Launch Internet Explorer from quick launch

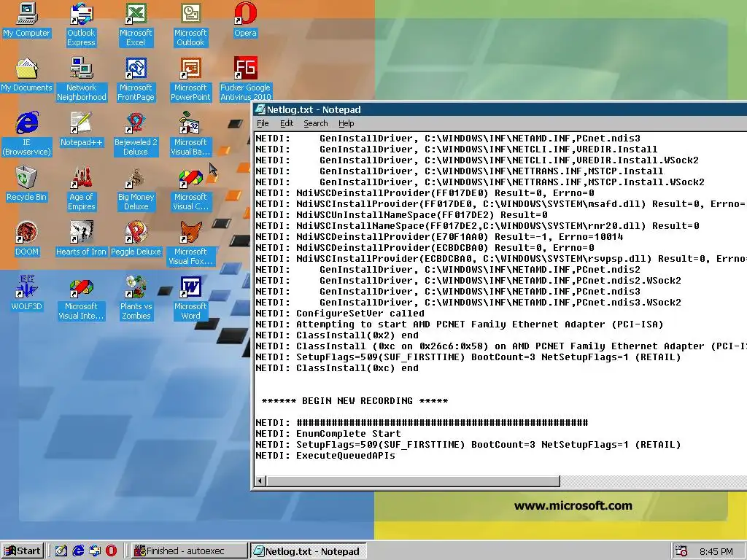tap(78, 551)
